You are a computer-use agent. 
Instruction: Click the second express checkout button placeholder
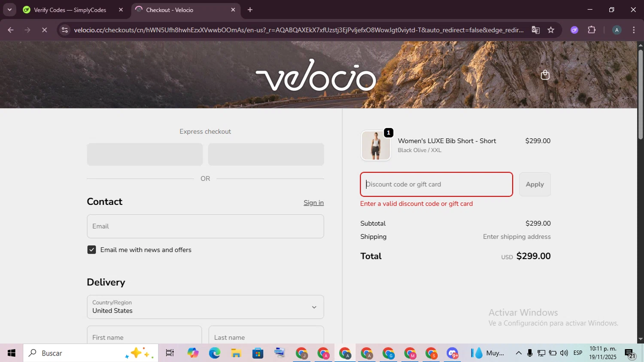[x=266, y=155]
